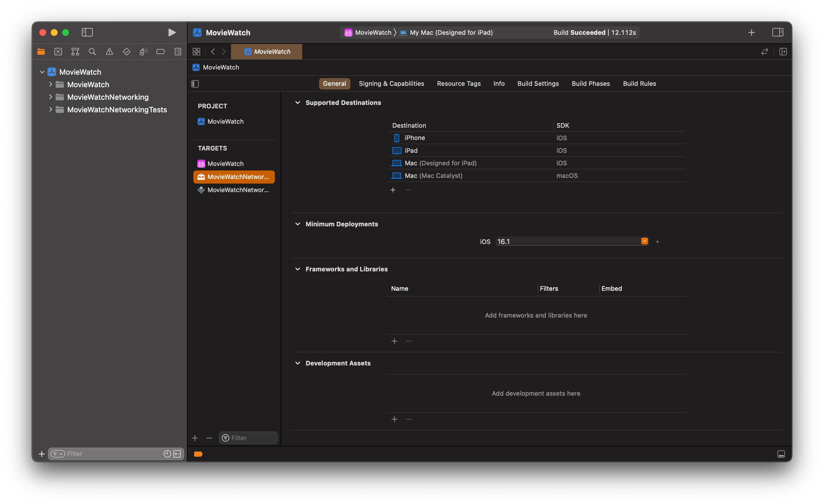Add a framework or library

point(394,341)
